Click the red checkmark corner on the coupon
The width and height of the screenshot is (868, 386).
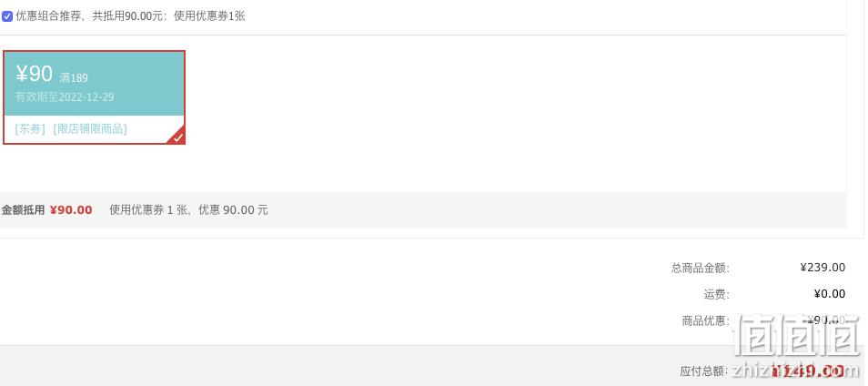point(177,137)
